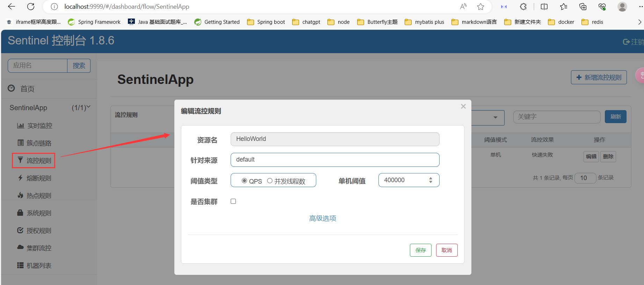Click the 保存 save button

click(420, 250)
